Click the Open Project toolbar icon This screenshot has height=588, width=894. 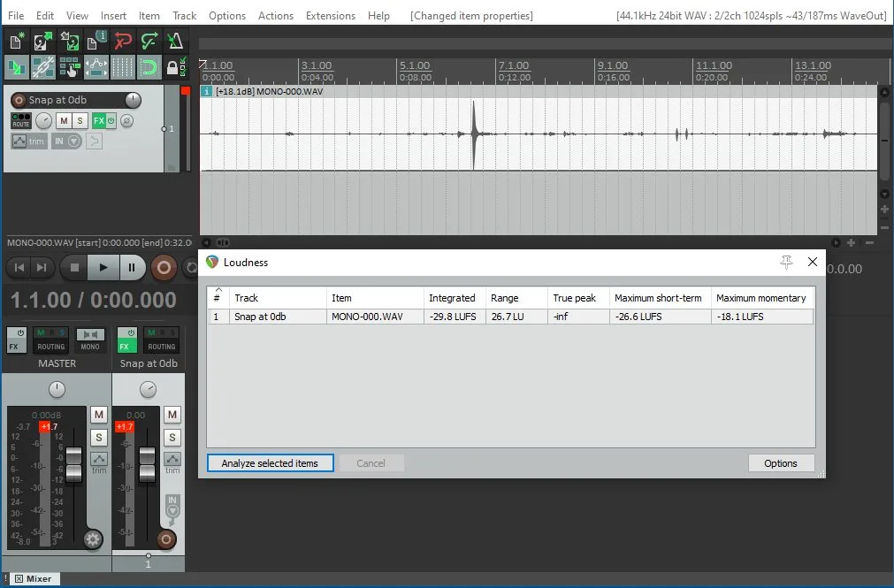pos(42,41)
